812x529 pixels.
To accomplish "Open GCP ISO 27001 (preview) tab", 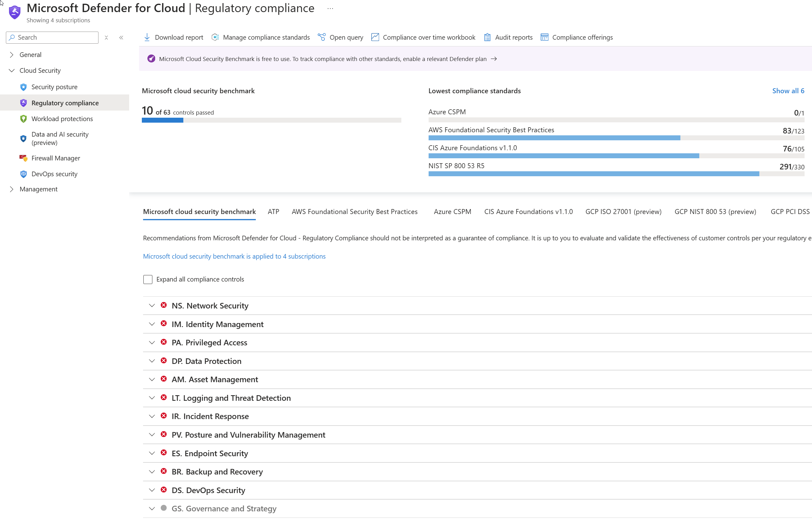I will (x=623, y=212).
